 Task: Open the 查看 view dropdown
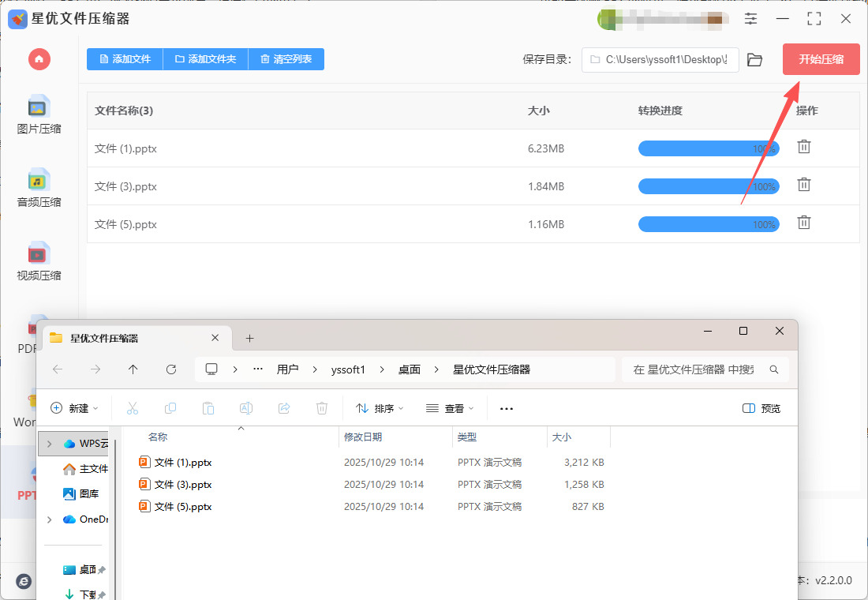[x=450, y=408]
